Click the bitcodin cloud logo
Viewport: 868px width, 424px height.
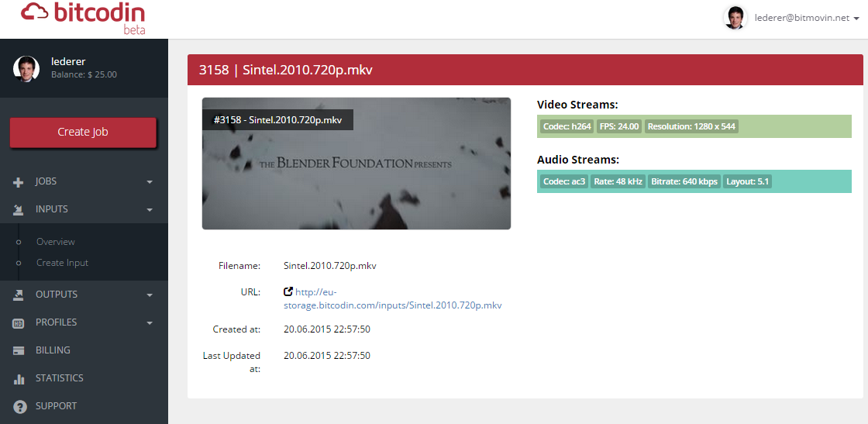[x=83, y=18]
